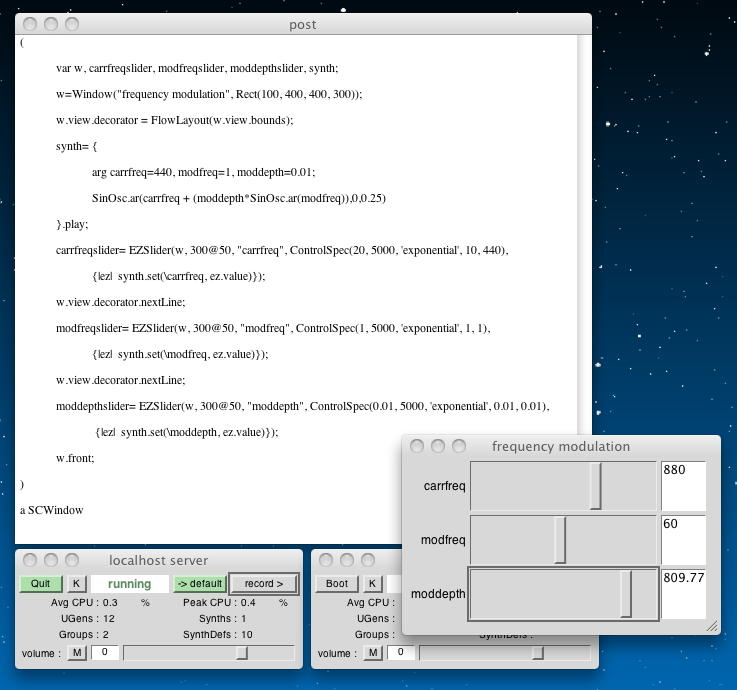Adjust the localhost server volume slider
This screenshot has height=690, width=737.
(x=241, y=653)
